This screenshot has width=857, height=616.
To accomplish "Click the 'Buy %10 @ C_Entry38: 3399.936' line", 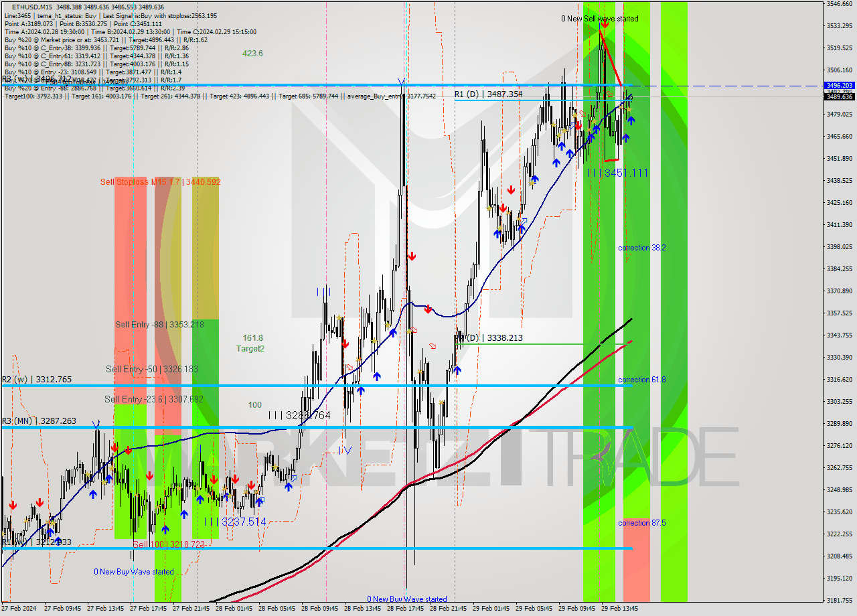I will pyautogui.click(x=96, y=48).
